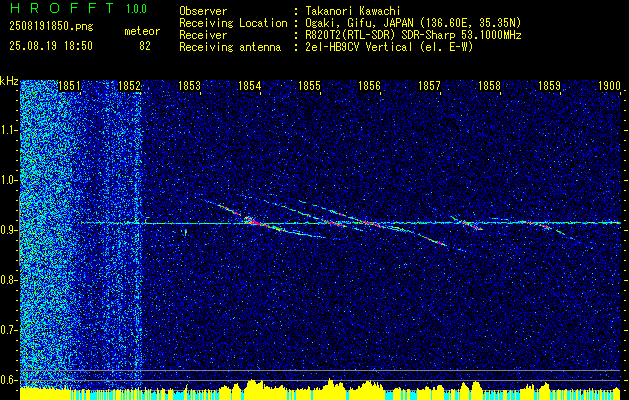Click the 0.7 kHz axis label
The image size is (629, 400).
click(9, 330)
